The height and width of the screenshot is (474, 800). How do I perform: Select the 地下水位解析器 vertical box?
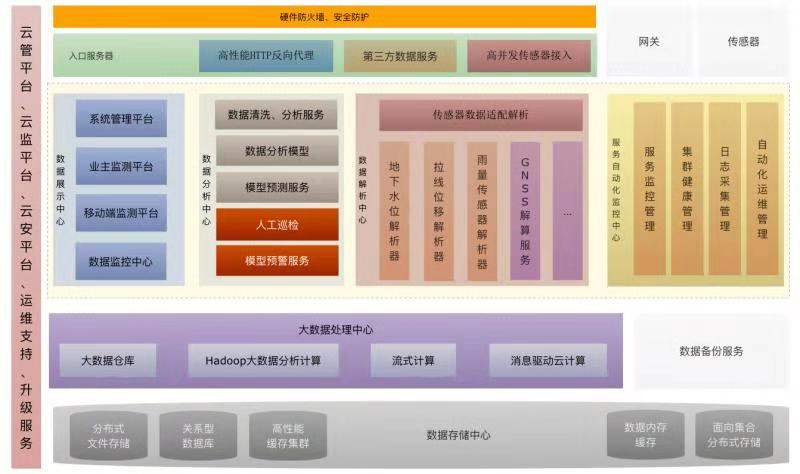coord(394,211)
